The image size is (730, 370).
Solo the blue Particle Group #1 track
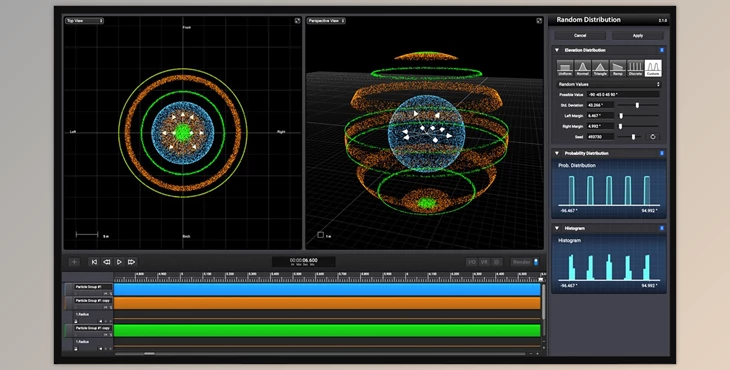pyautogui.click(x=111, y=294)
